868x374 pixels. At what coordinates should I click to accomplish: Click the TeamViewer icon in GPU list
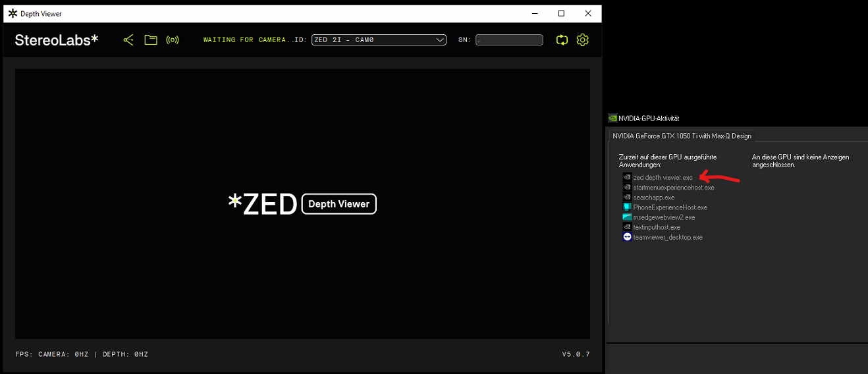[x=627, y=237]
